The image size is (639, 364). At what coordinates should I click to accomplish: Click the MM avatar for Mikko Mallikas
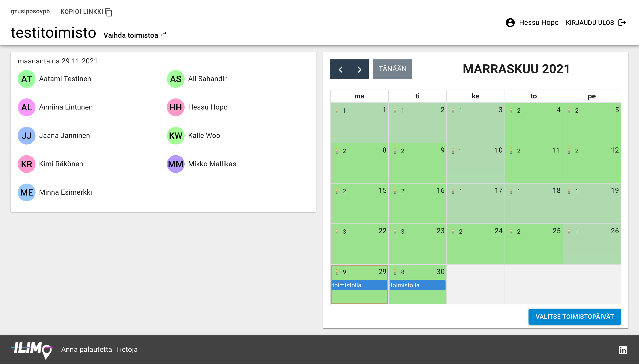[175, 164]
